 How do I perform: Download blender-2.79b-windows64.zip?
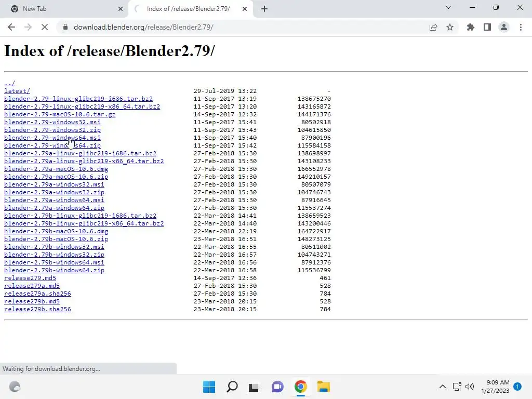(x=54, y=270)
